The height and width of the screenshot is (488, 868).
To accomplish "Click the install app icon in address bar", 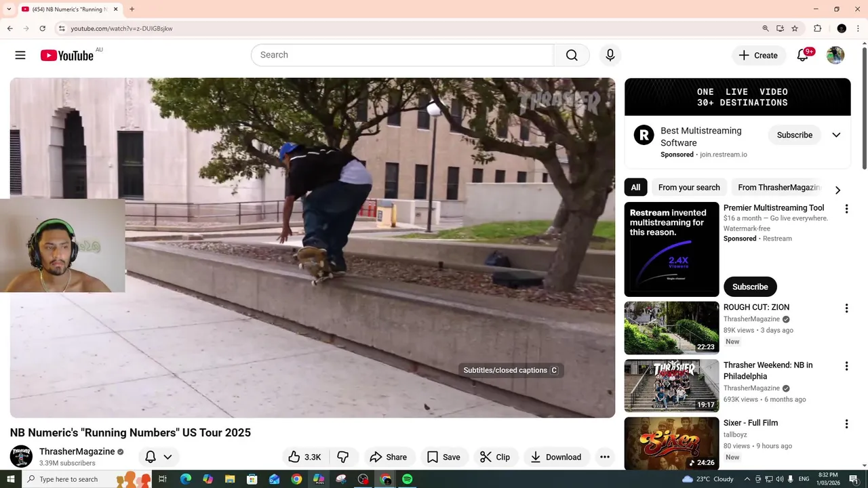I will 781,28.
